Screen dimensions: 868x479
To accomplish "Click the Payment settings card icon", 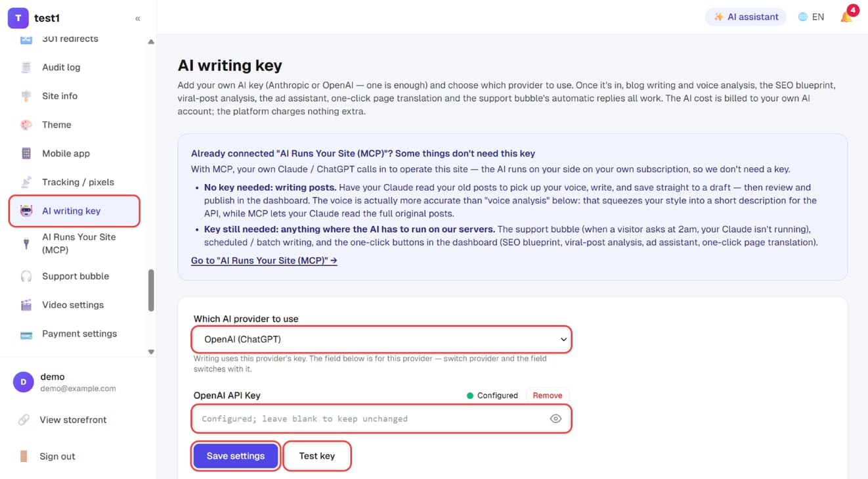I will pyautogui.click(x=26, y=334).
